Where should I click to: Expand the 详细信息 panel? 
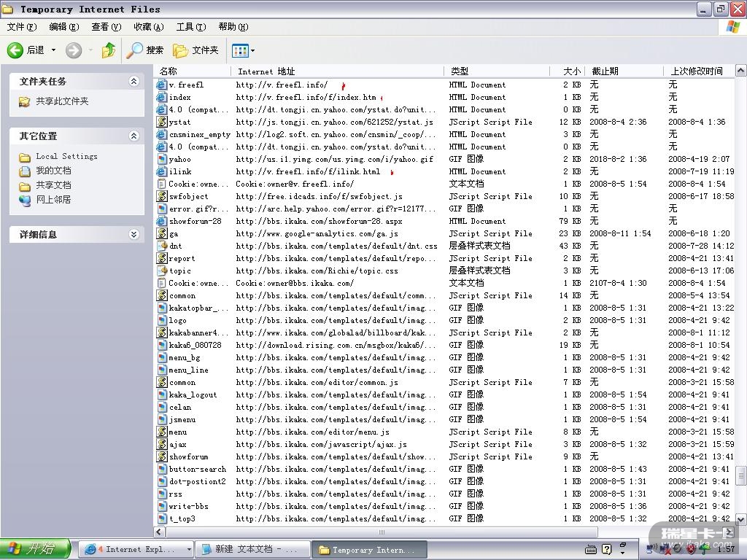pyautogui.click(x=134, y=234)
